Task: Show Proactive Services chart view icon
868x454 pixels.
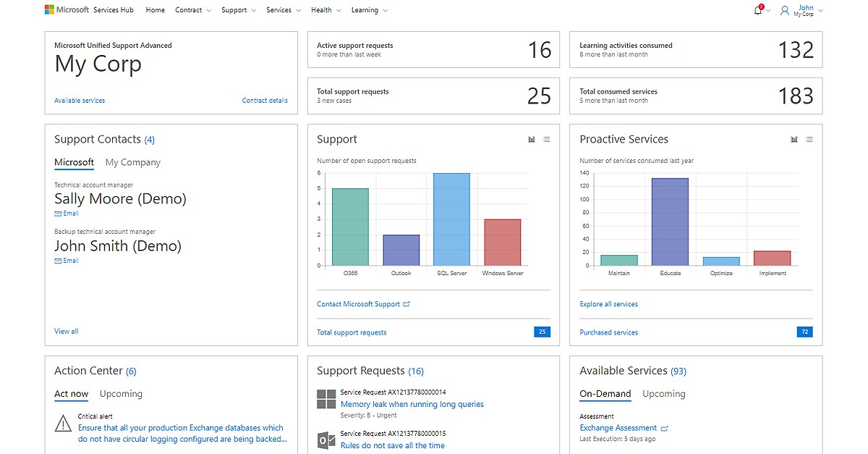Action: point(794,140)
